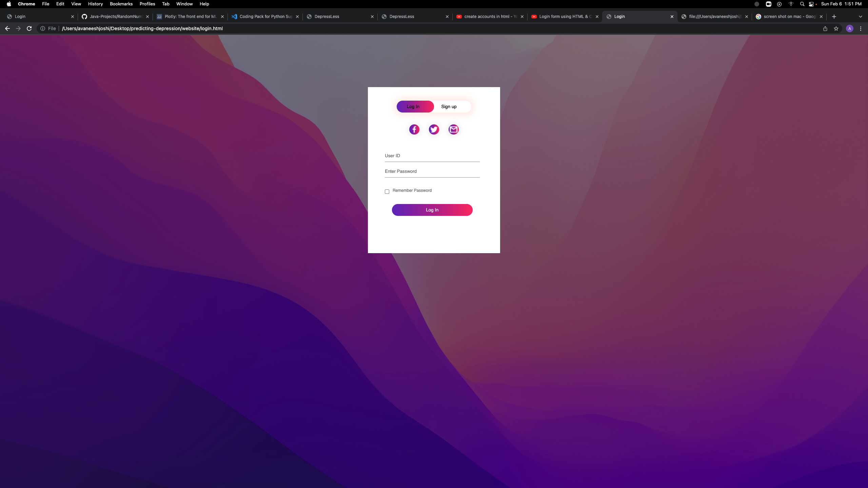Open the Bookmarks menu
The image size is (868, 488).
(121, 4)
